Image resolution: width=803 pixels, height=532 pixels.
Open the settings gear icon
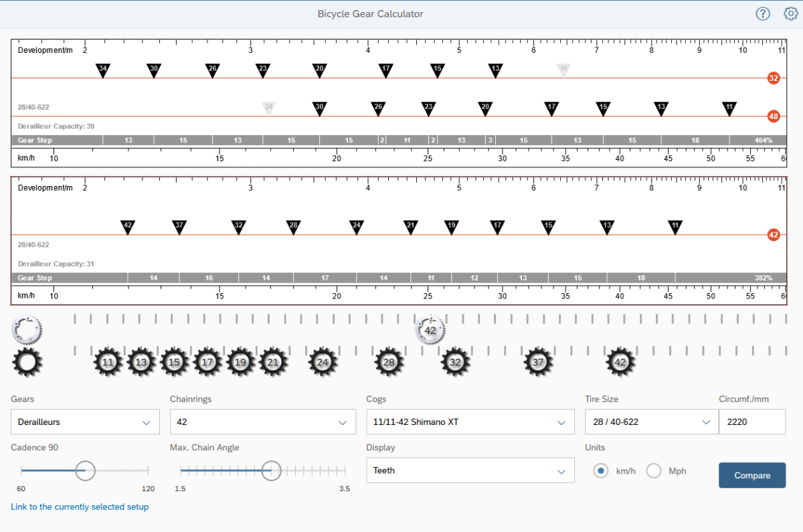(x=790, y=14)
